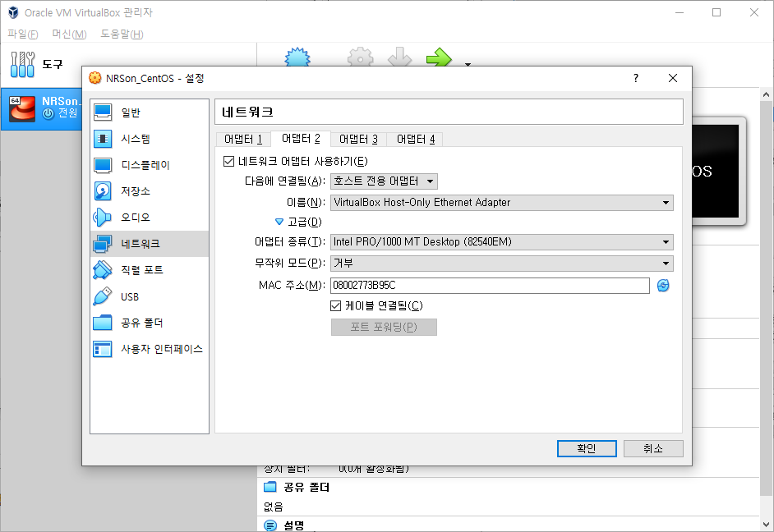
Task: Open the 파일 menu
Action: pyautogui.click(x=23, y=34)
